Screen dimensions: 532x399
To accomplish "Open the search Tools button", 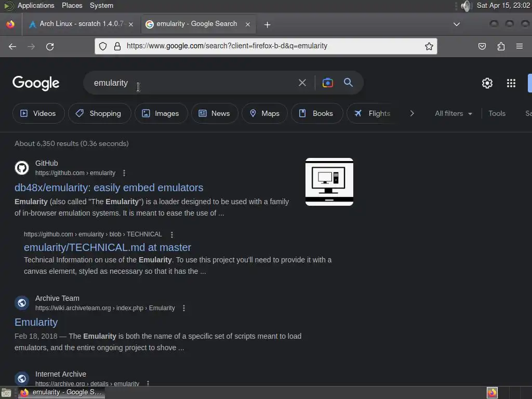I will coord(497,114).
